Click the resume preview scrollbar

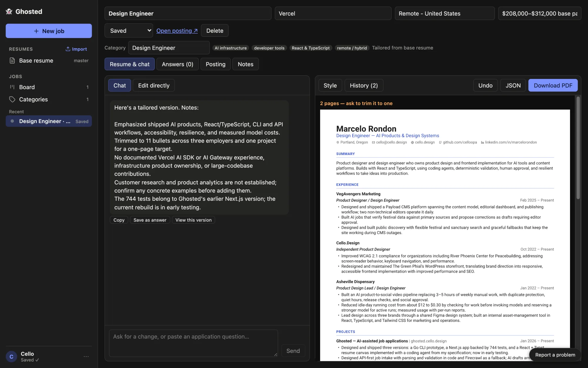(x=578, y=148)
